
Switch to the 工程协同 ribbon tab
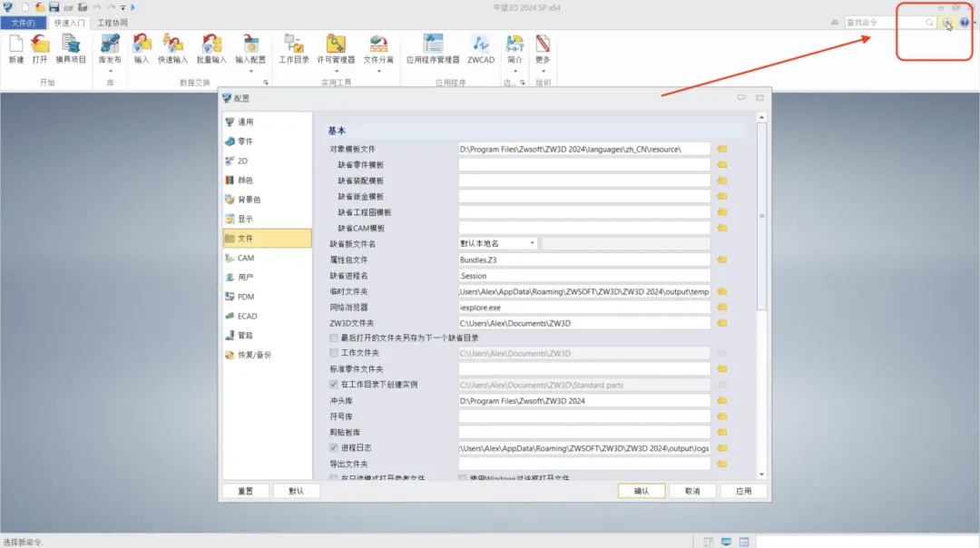pos(113,23)
